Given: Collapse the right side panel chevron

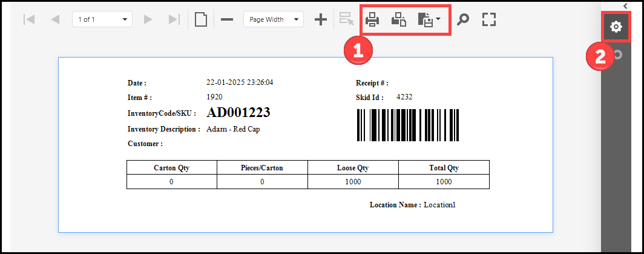Looking at the screenshot, I should pyautogui.click(x=625, y=5).
